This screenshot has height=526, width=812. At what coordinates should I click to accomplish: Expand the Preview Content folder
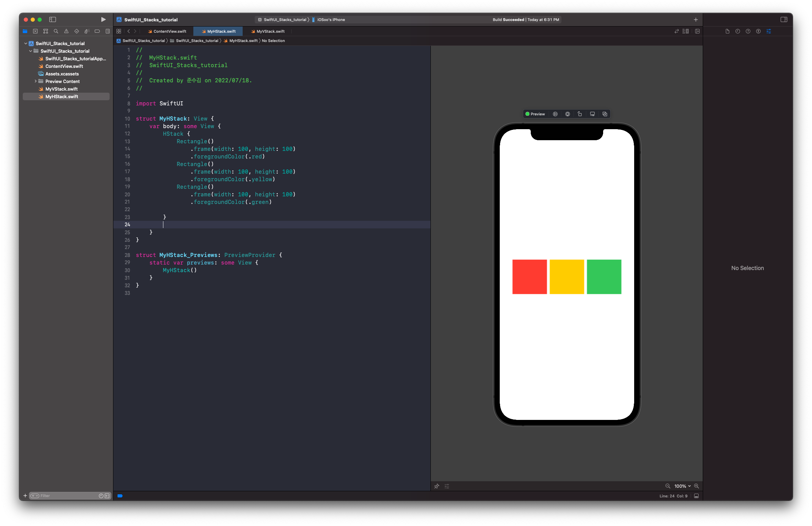click(x=35, y=81)
